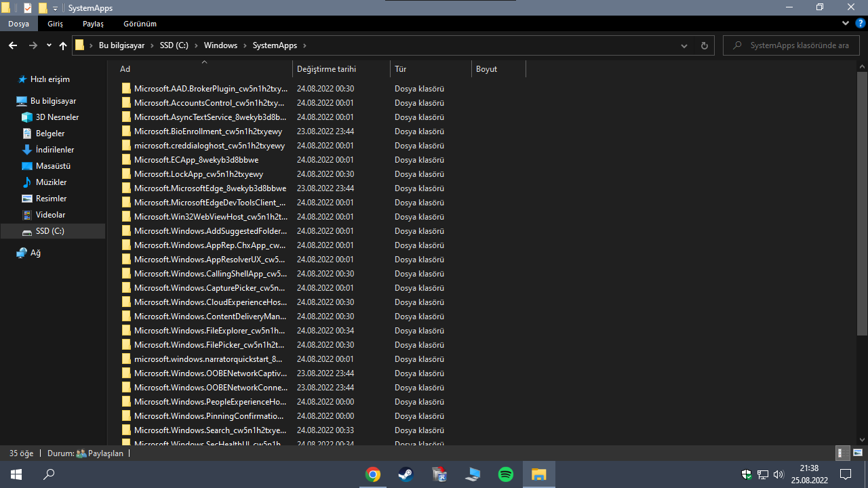Refresh the SystemApps folder view

click(x=704, y=45)
